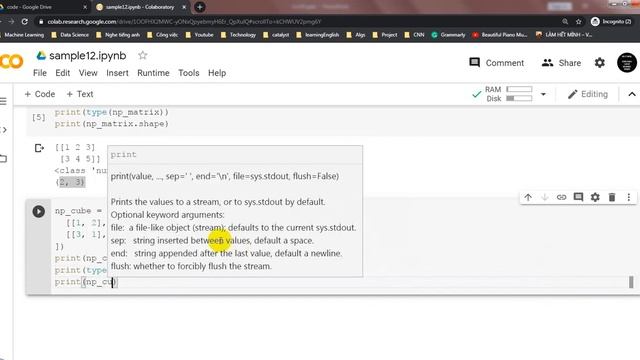Click the notebook title sample12.ipynb

point(88,56)
